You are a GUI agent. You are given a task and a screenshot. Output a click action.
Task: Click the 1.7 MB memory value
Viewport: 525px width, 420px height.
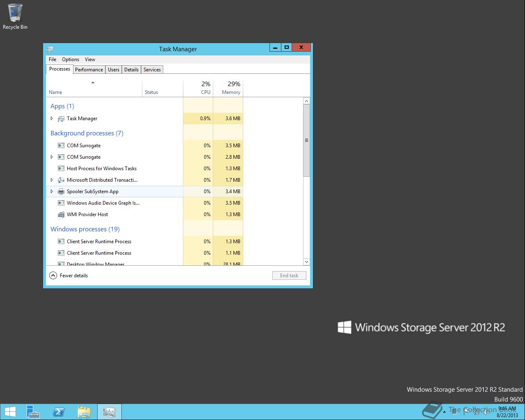coord(233,180)
